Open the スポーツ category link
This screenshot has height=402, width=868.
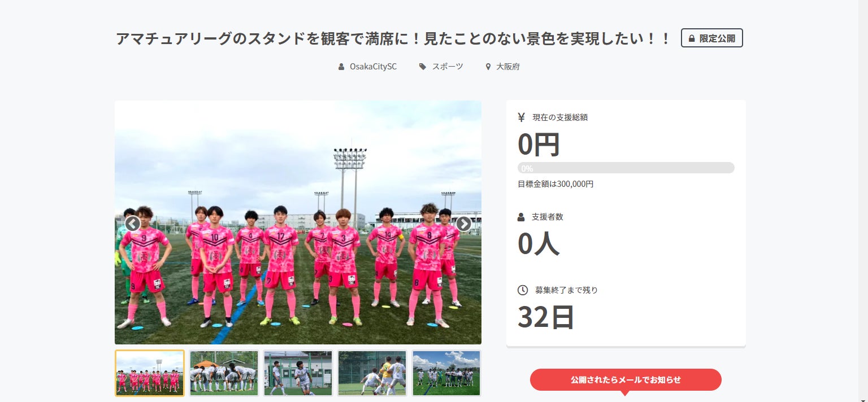pyautogui.click(x=448, y=67)
